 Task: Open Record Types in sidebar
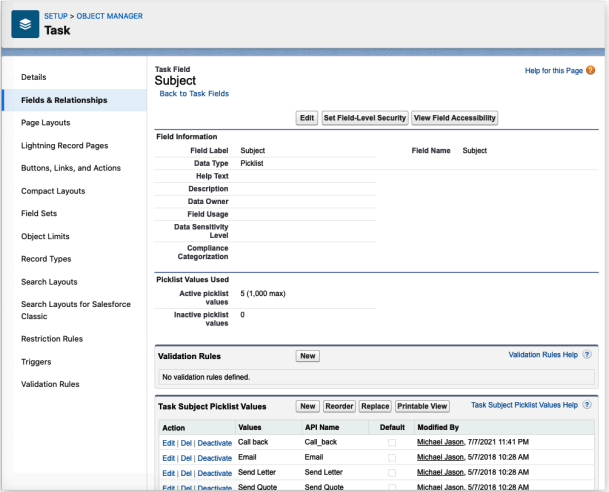click(46, 259)
